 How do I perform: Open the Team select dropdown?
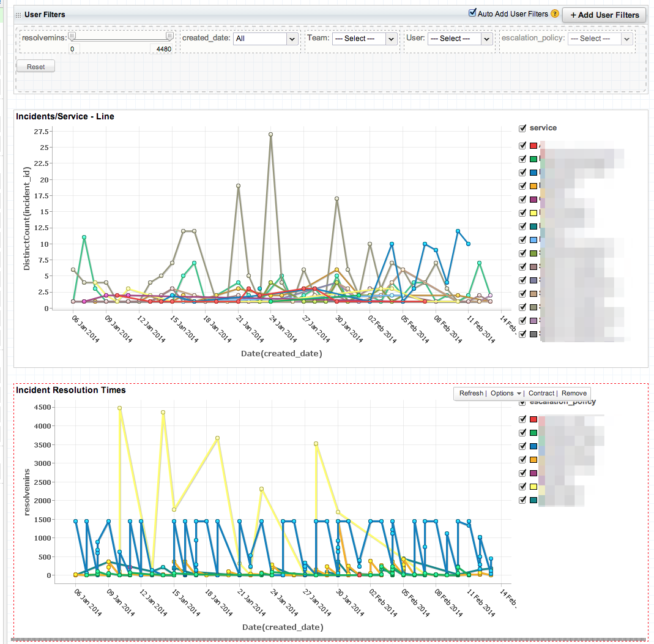point(365,39)
